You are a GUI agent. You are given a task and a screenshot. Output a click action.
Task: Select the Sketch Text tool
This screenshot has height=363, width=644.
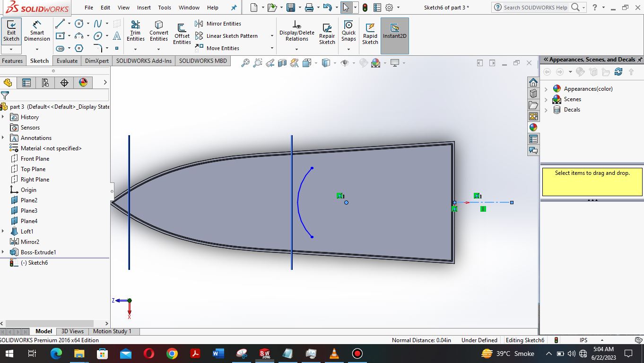point(117,36)
